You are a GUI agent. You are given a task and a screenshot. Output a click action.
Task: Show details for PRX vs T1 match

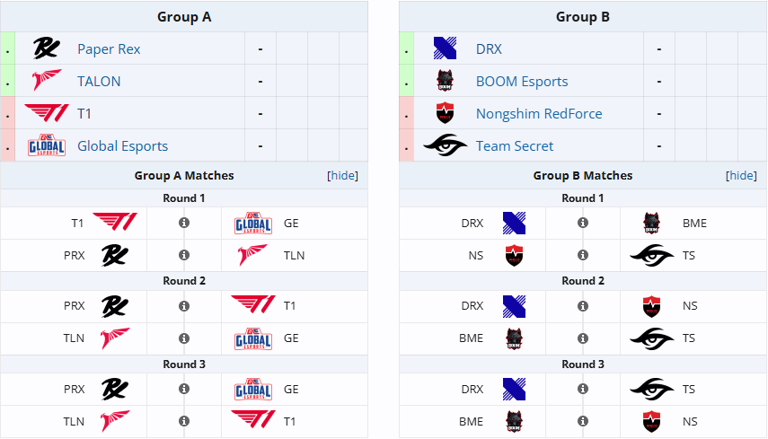pos(184,304)
